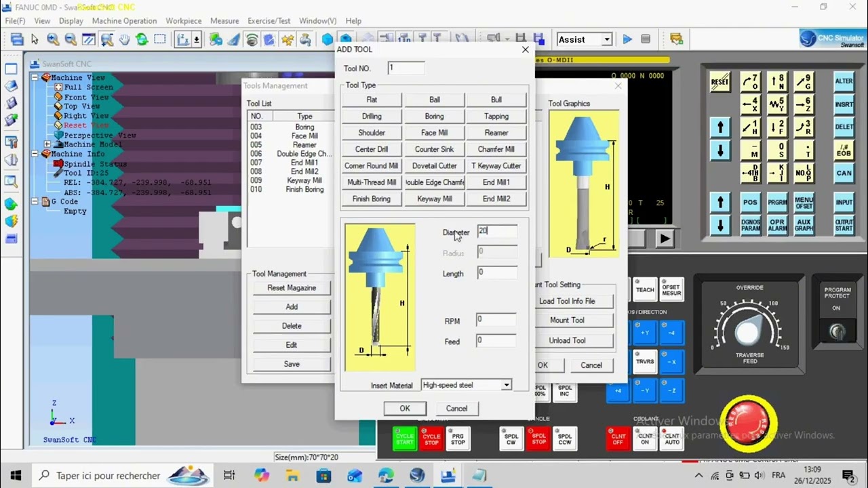Click the gray stop square toolbar icon
The image size is (868, 488).
[x=646, y=39]
